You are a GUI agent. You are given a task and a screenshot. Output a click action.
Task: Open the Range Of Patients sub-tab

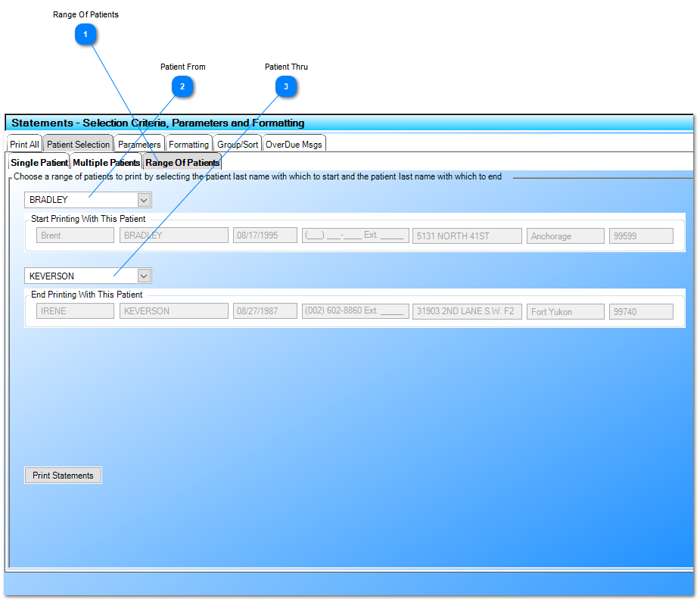click(182, 162)
